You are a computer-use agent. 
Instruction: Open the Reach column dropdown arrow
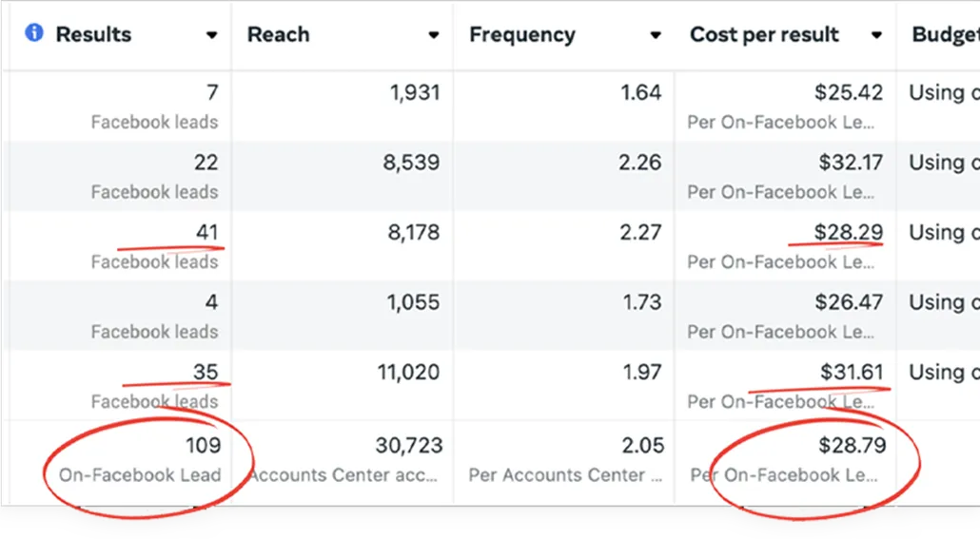pos(433,35)
